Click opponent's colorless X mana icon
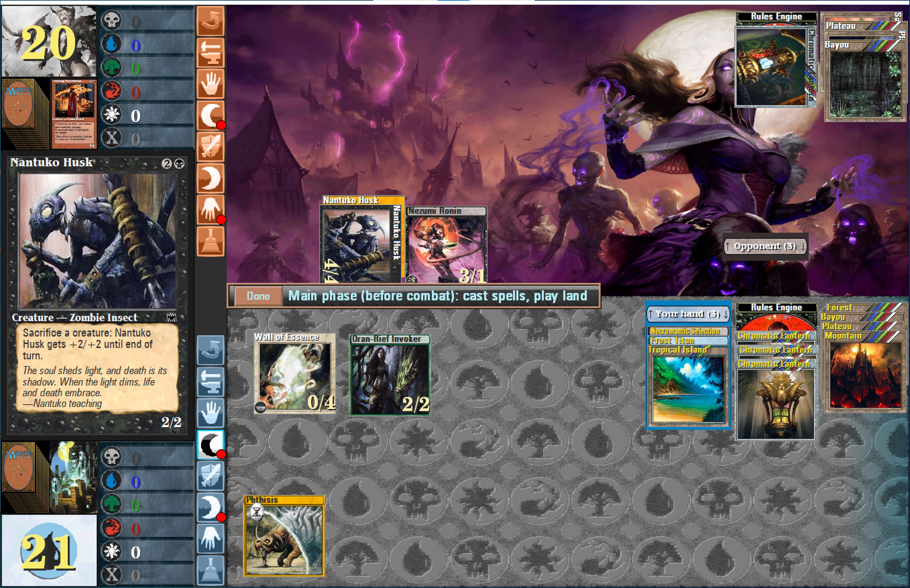The height and width of the screenshot is (588, 910). click(112, 138)
